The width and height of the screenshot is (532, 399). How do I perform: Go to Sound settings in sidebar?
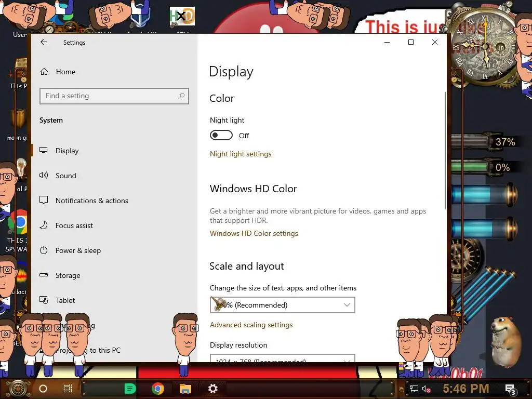coord(66,176)
